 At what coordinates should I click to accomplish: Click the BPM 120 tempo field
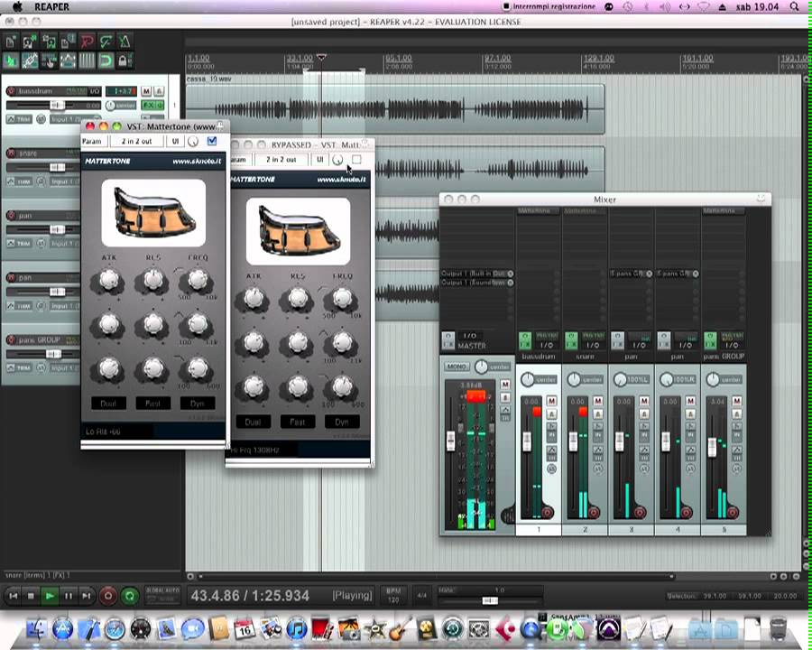coord(393,596)
